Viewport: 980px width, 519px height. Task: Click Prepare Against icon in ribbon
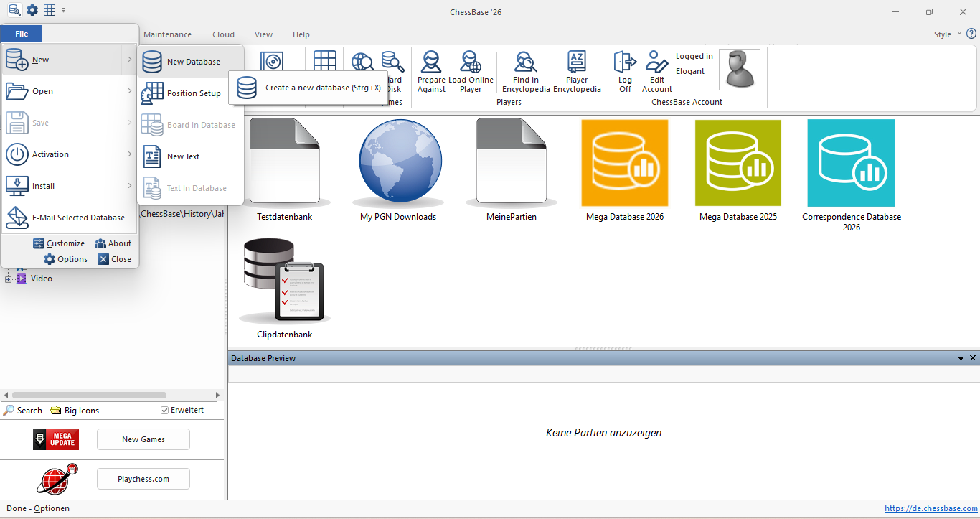[431, 63]
